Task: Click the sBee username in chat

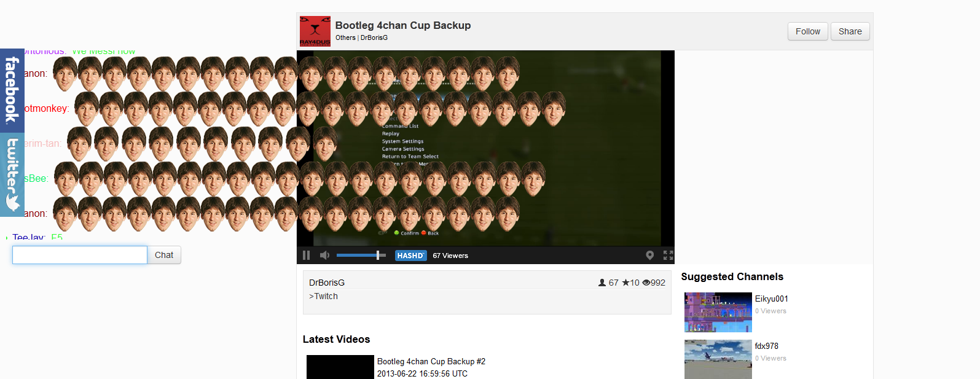Action: pos(36,178)
